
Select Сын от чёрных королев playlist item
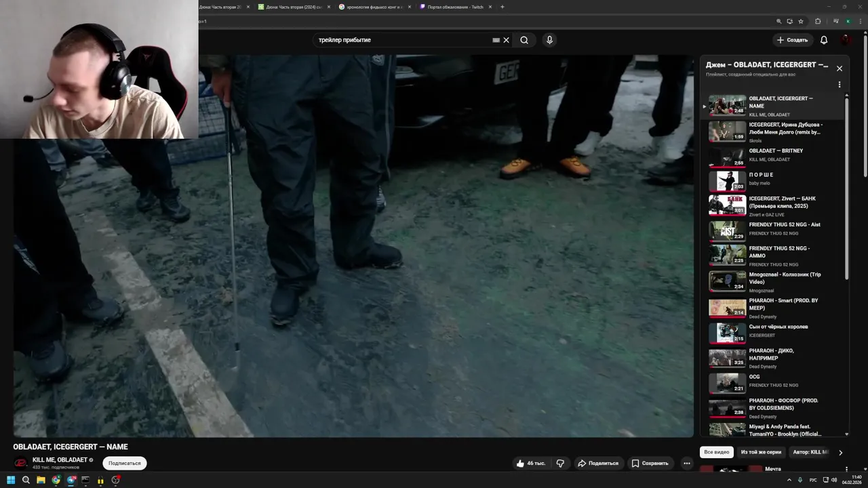coord(773,332)
